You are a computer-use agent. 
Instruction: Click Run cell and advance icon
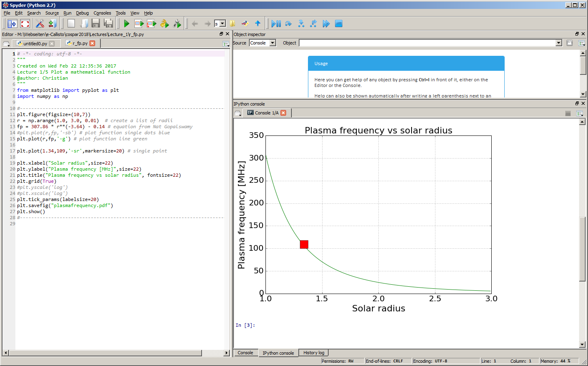click(x=151, y=24)
